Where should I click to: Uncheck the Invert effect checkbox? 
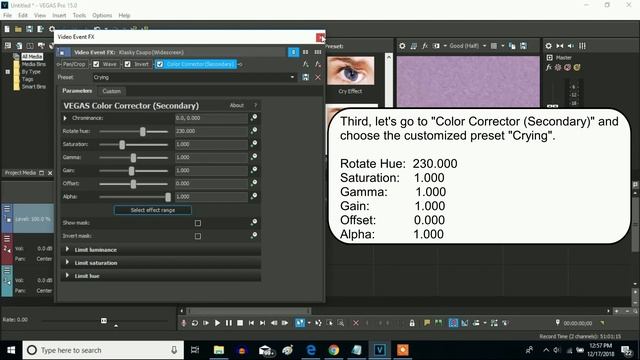coord(128,64)
